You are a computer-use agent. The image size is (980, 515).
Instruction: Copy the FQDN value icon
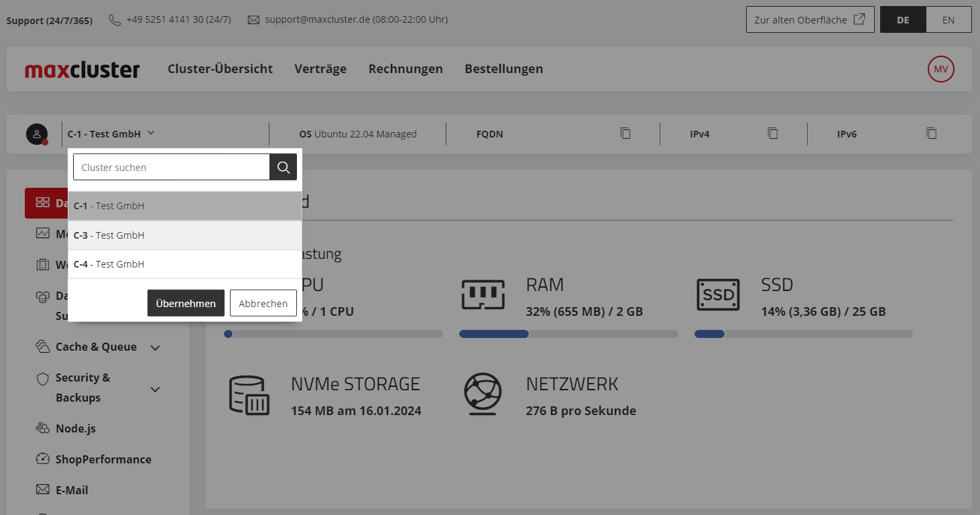pyautogui.click(x=625, y=133)
